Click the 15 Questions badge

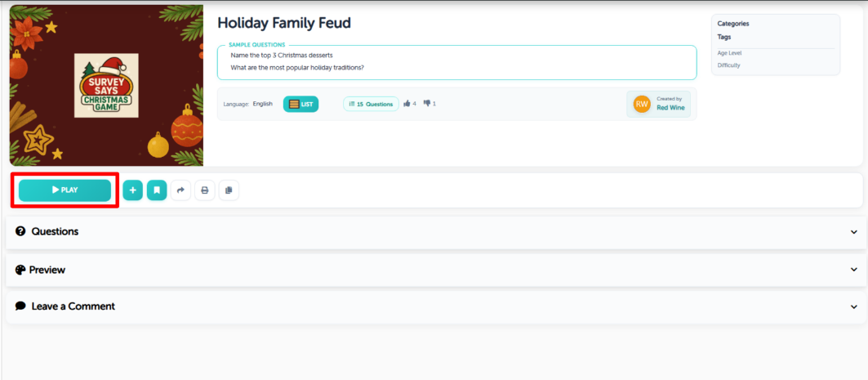(371, 104)
